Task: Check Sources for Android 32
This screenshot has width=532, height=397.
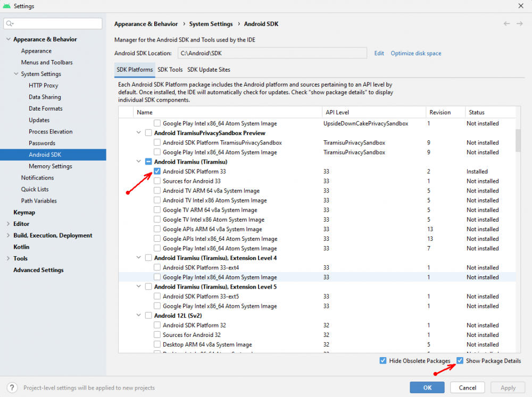Action: coord(157,335)
